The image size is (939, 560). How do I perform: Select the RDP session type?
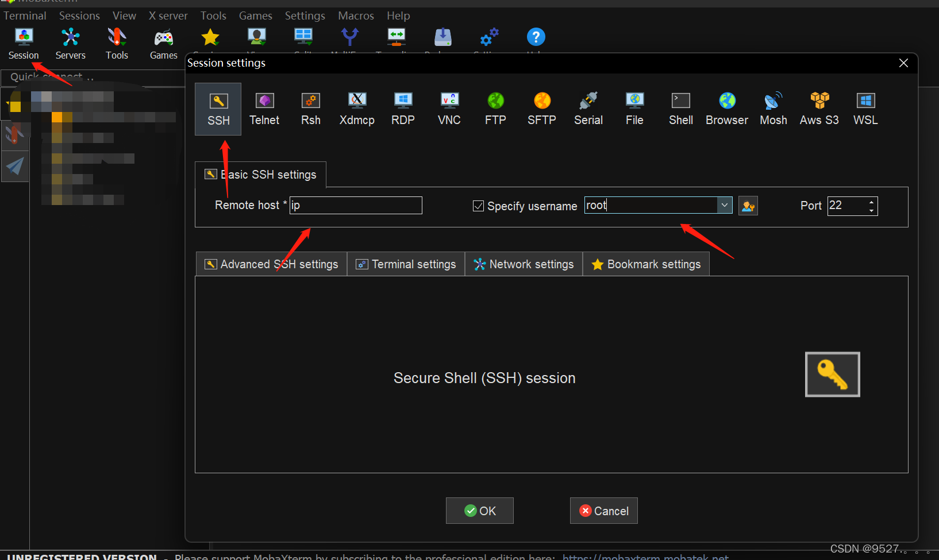[x=403, y=109]
